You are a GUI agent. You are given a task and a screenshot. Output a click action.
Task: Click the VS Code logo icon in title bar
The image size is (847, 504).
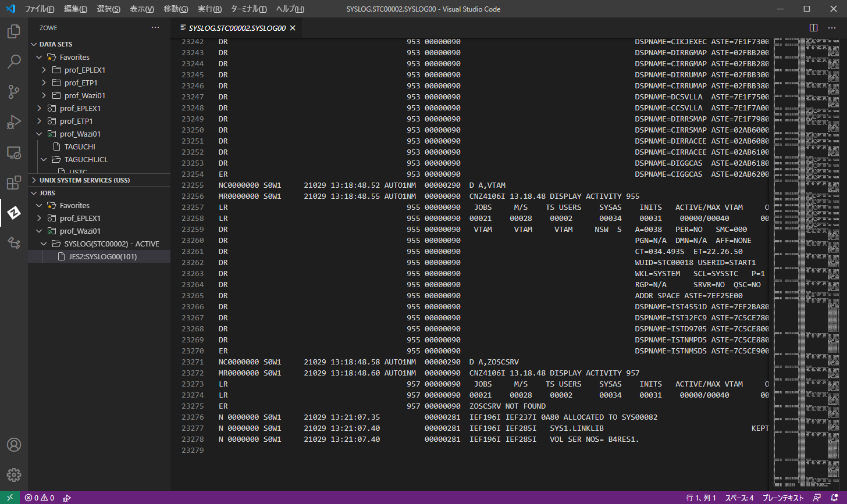(10, 9)
